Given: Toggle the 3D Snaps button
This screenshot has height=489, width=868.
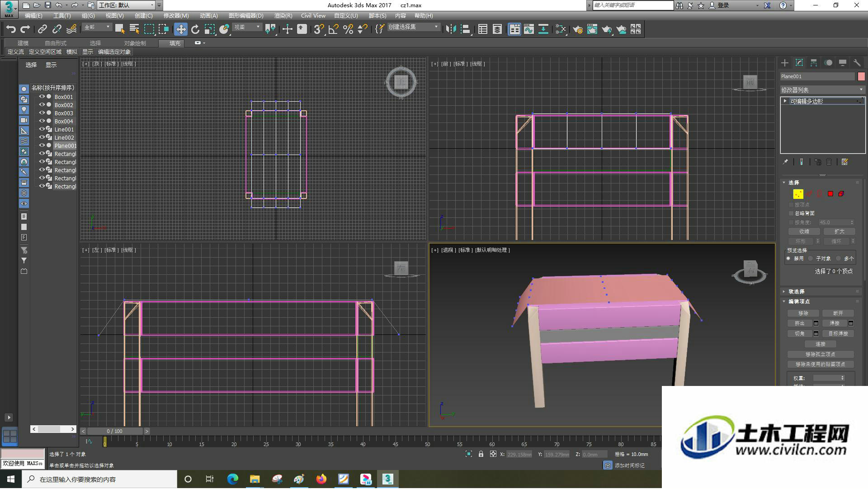Looking at the screenshot, I should click(x=319, y=29).
